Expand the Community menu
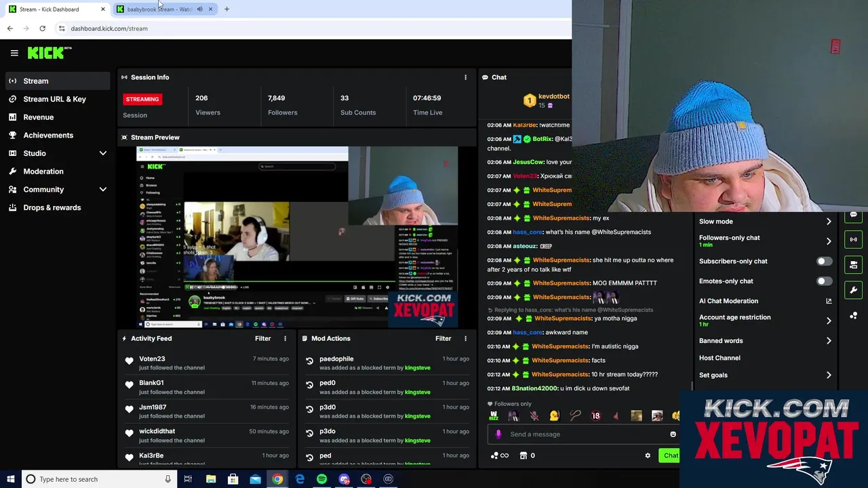 click(58, 190)
